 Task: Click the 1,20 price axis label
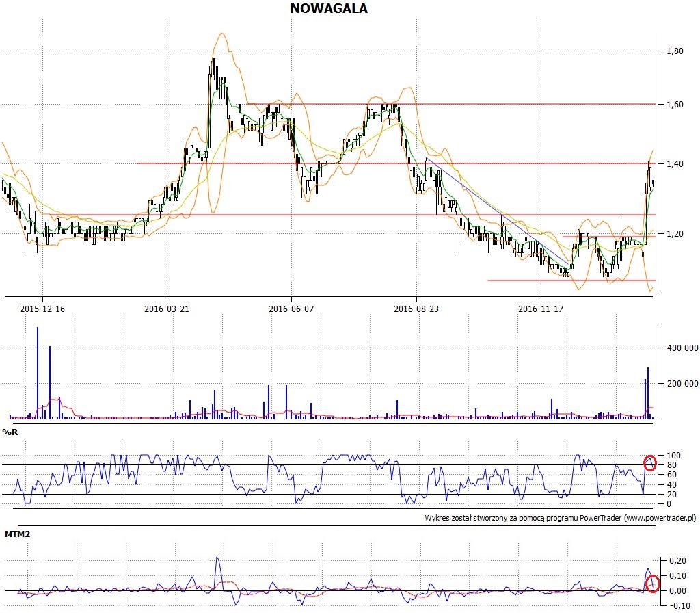click(675, 233)
